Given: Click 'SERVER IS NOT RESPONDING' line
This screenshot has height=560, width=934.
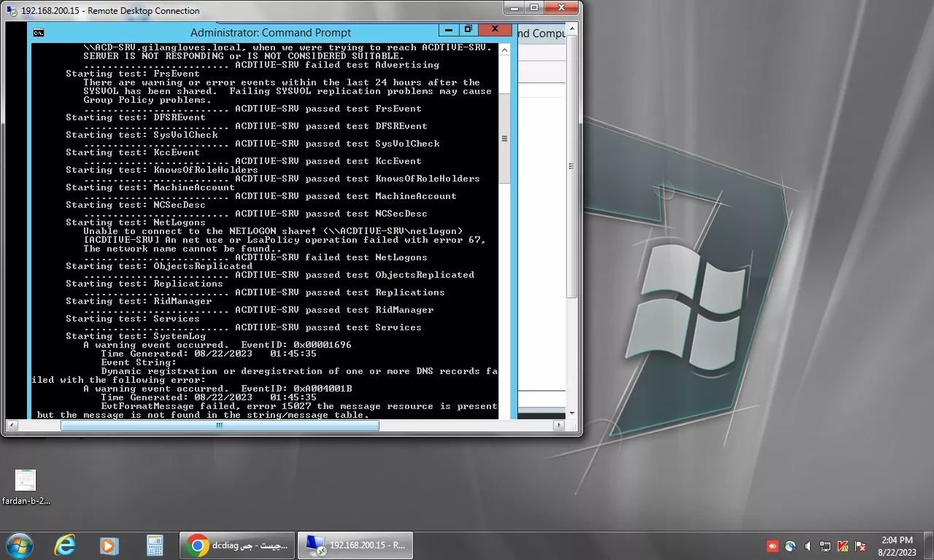Looking at the screenshot, I should tap(244, 56).
